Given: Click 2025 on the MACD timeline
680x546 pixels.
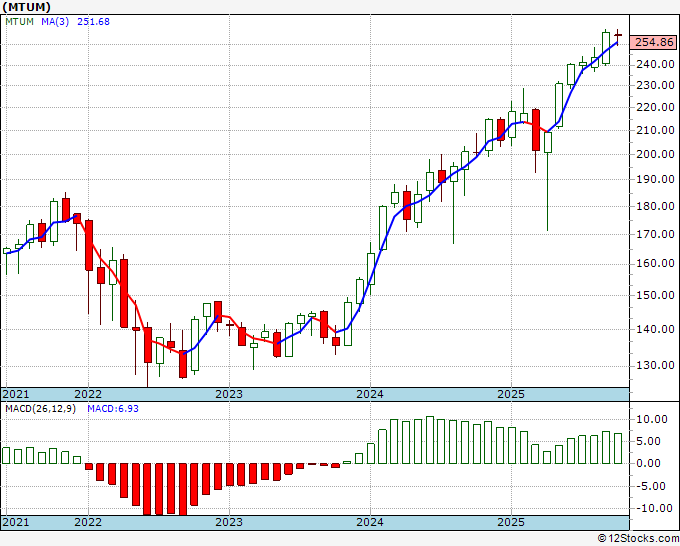Looking at the screenshot, I should tap(511, 522).
